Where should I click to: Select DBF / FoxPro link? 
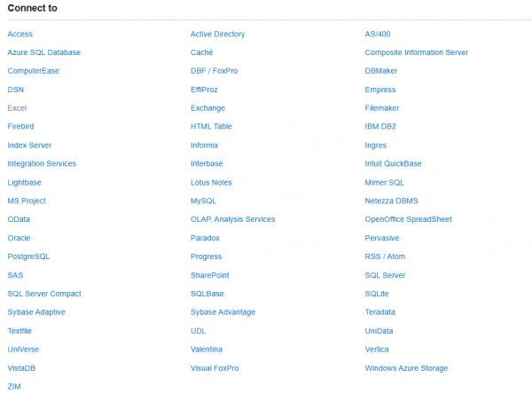coord(214,71)
